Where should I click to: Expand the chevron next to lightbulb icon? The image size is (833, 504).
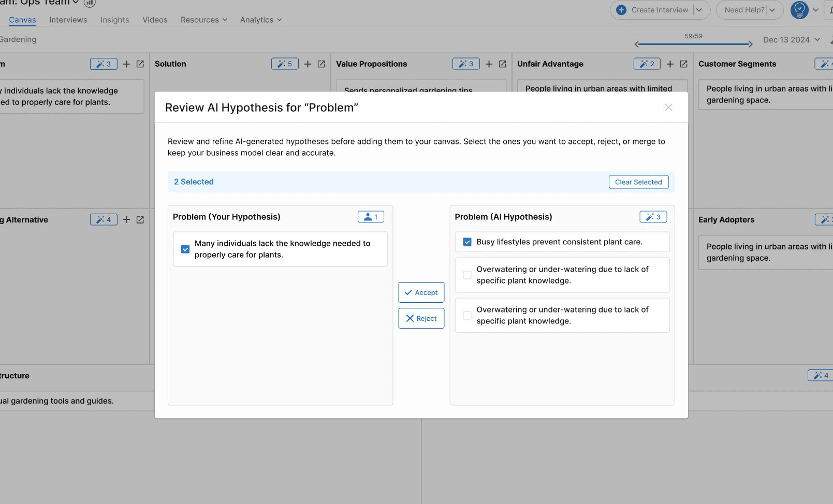coord(815,10)
